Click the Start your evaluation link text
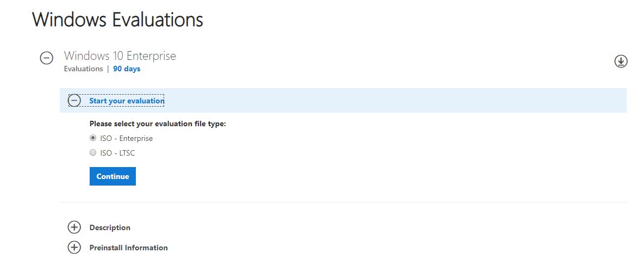This screenshot has width=644, height=259. pyautogui.click(x=127, y=101)
